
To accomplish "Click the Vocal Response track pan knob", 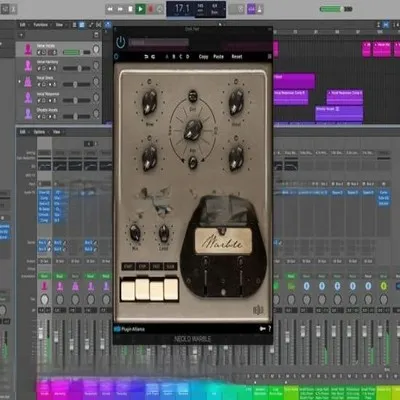I will (96, 97).
